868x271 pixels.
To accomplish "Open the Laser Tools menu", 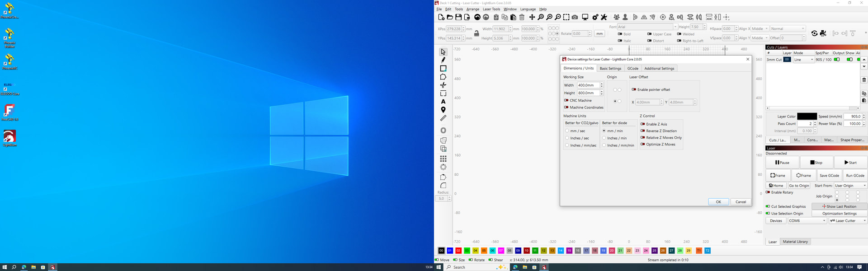I will point(491,9).
